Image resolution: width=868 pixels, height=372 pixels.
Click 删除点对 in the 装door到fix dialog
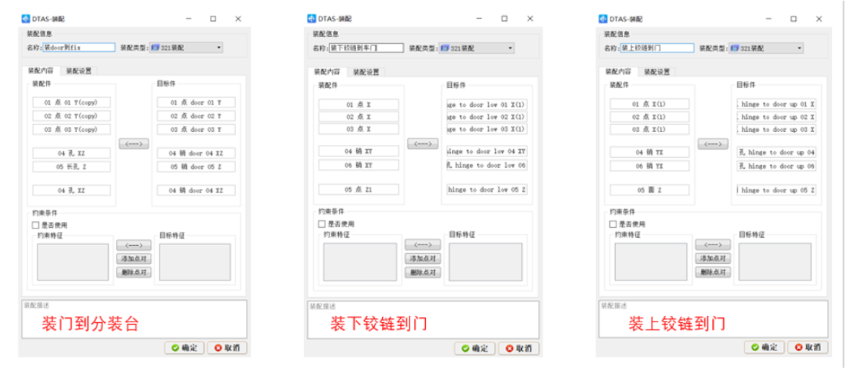pos(133,273)
